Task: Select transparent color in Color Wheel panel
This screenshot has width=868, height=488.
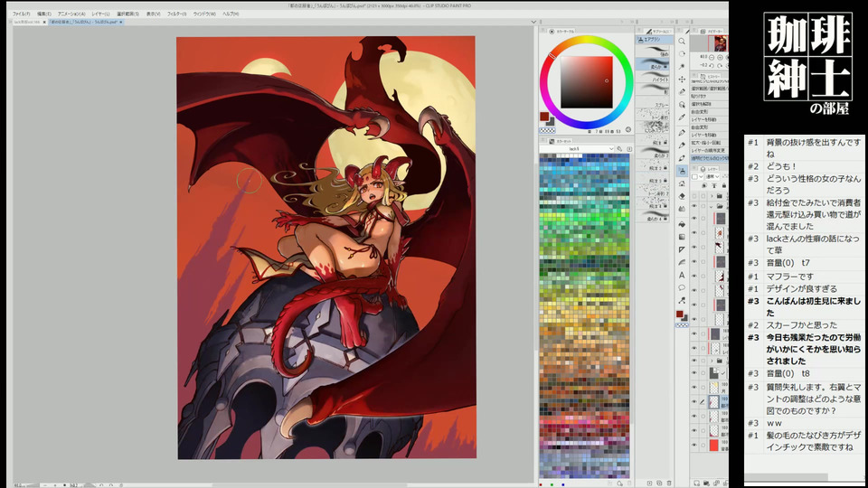Action: tap(547, 130)
